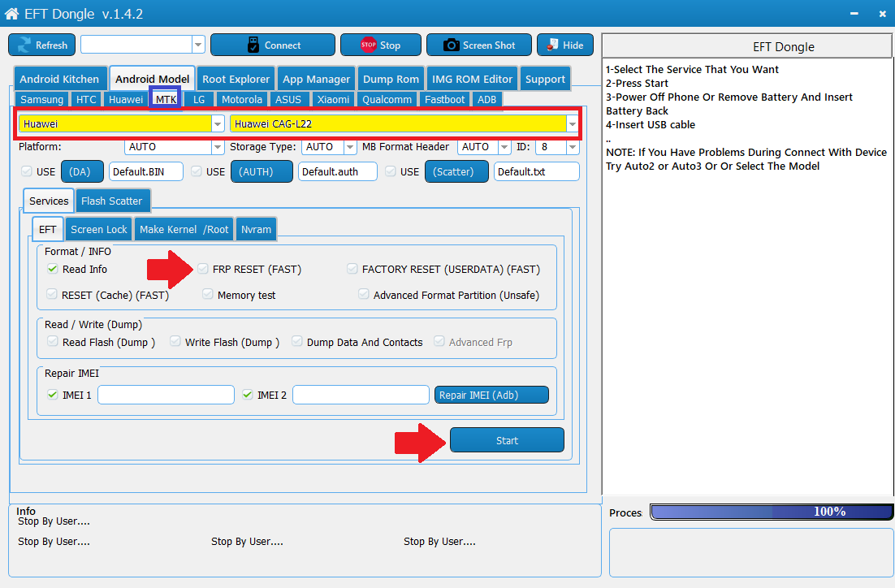The height and width of the screenshot is (588, 895).
Task: Click the USB dongle Connect icon
Action: pyautogui.click(x=253, y=45)
